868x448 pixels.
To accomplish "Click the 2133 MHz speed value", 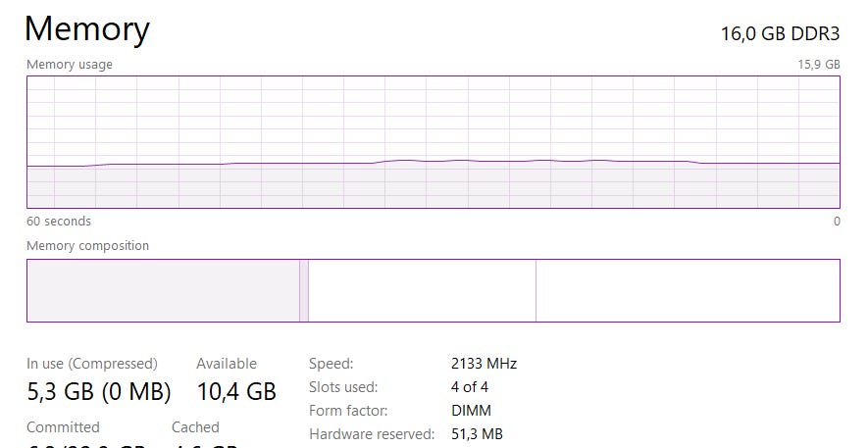I will click(x=484, y=364).
